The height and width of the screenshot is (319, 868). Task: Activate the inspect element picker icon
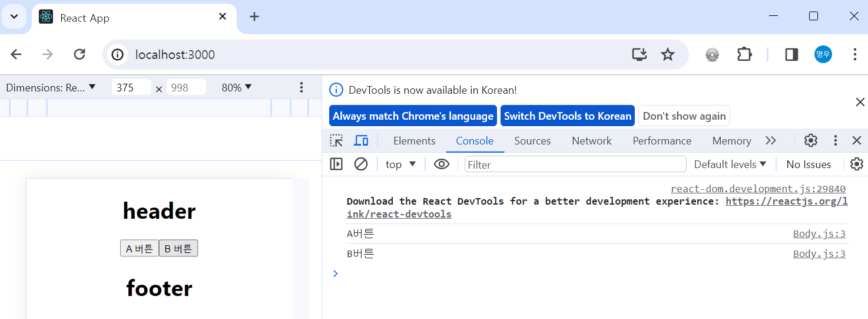(336, 140)
